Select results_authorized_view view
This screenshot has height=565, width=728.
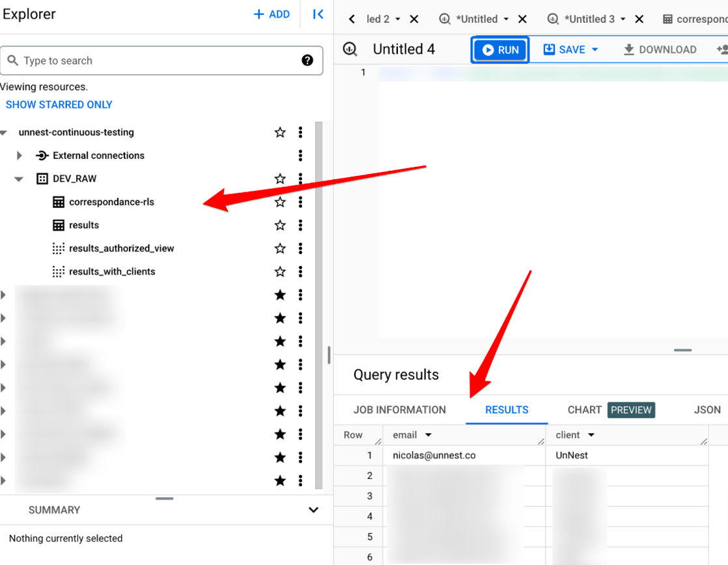121,248
